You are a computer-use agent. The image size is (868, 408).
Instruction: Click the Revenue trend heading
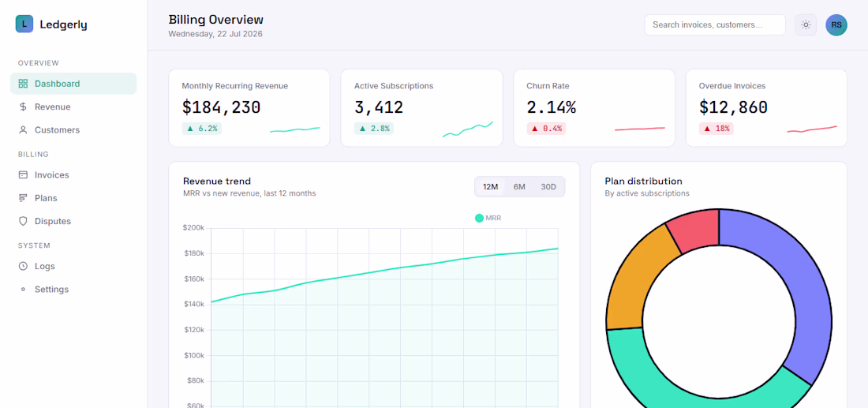tap(217, 181)
